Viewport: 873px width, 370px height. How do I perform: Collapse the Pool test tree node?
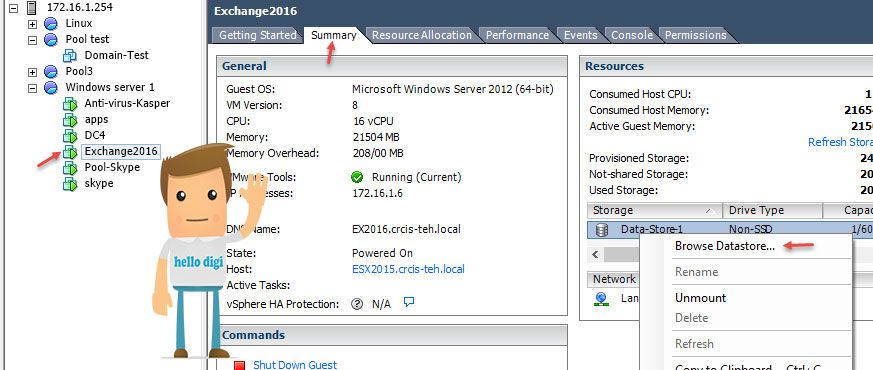click(32, 40)
